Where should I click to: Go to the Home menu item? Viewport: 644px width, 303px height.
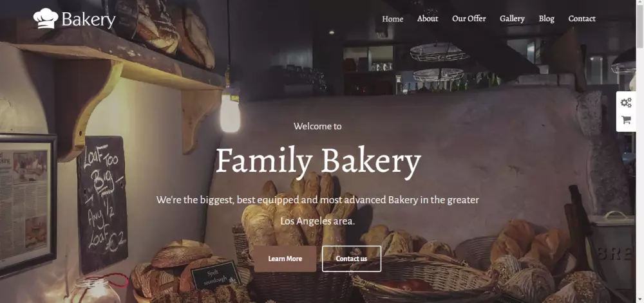click(393, 19)
